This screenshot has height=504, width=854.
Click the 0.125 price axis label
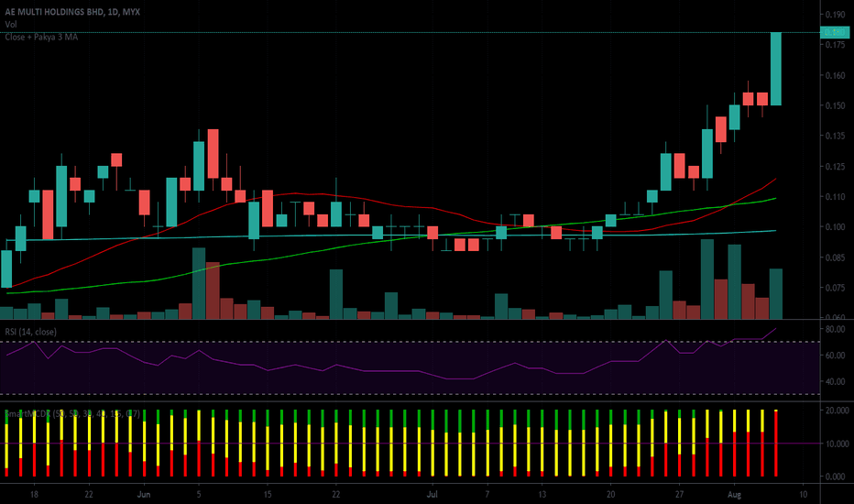pos(835,167)
